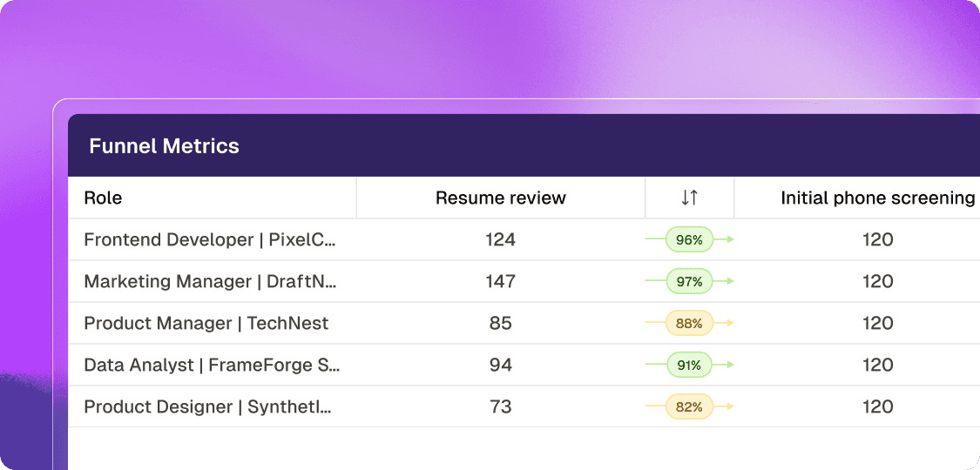980x470 pixels.
Task: Select resume review value 124
Action: tap(501, 239)
